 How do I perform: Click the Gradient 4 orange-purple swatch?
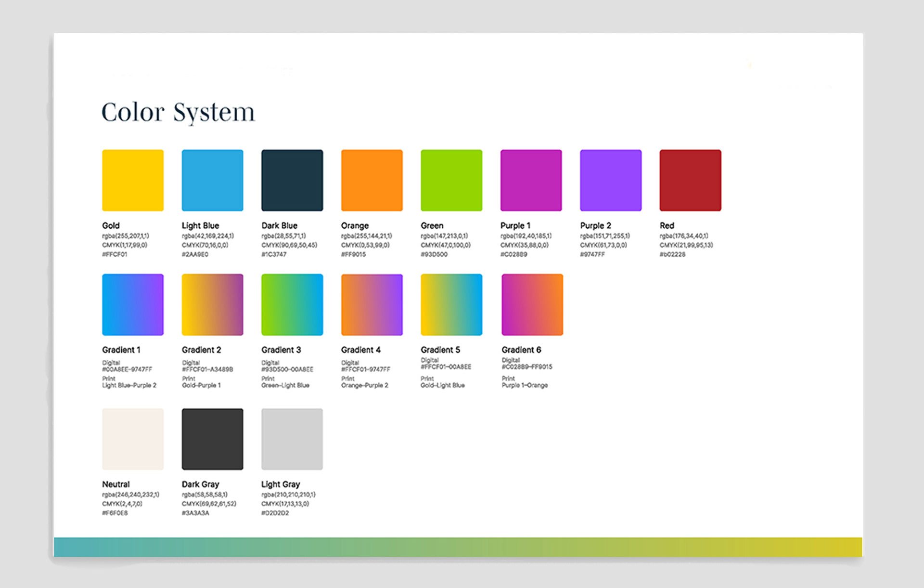coord(372,304)
